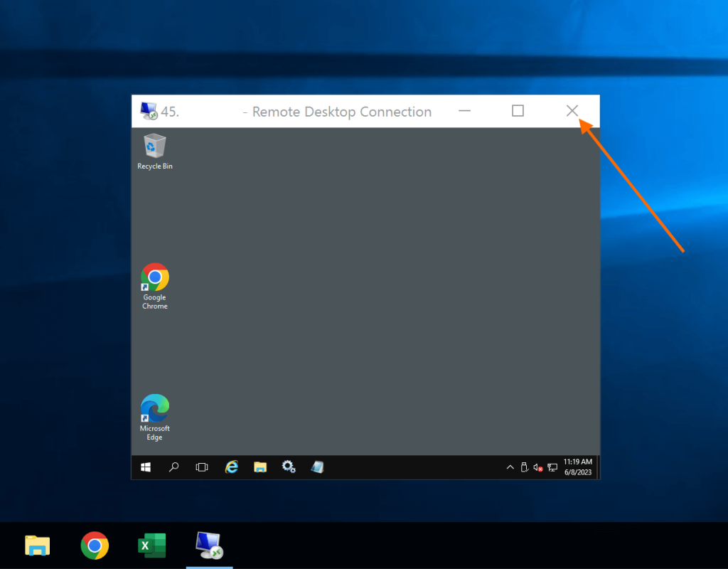The height and width of the screenshot is (569, 728).
Task: Click the Remote Desktop Connection button in the host taskbar
Action: pos(209,546)
